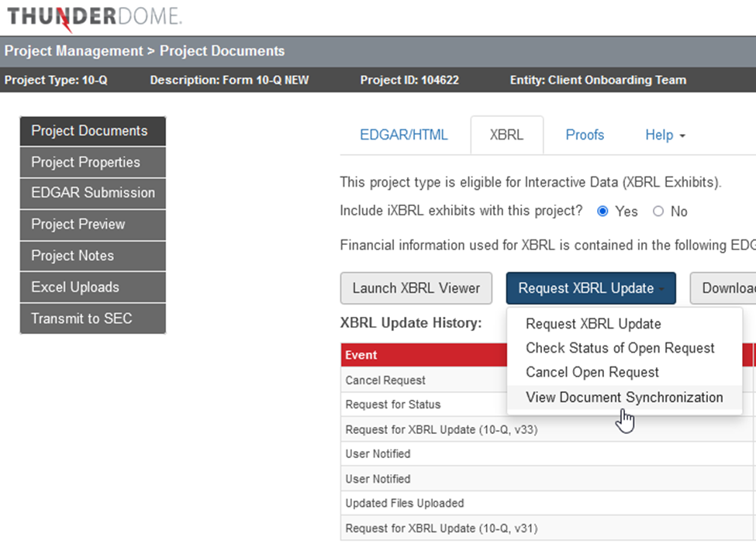Select No for iXBRL exhibits

[x=658, y=212]
